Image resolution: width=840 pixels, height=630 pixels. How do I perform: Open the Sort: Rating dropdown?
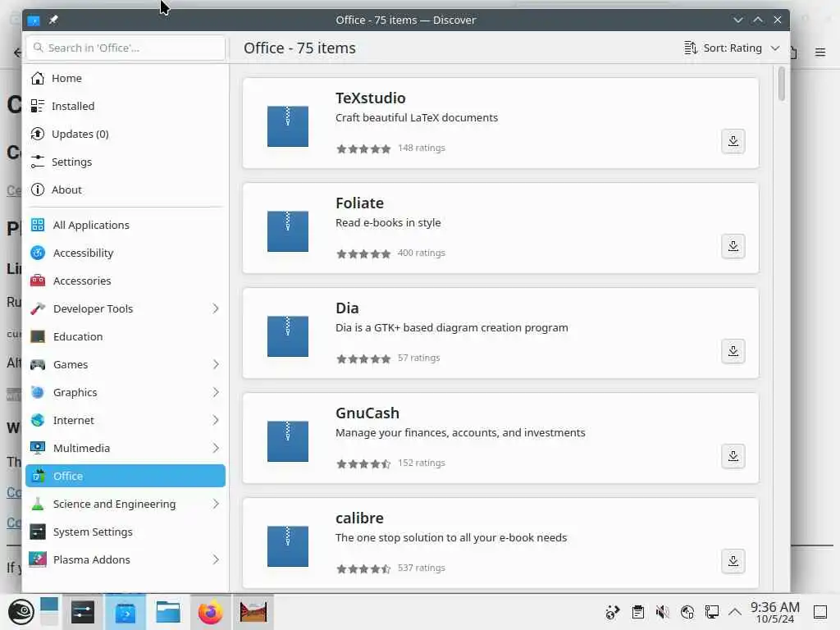click(732, 48)
